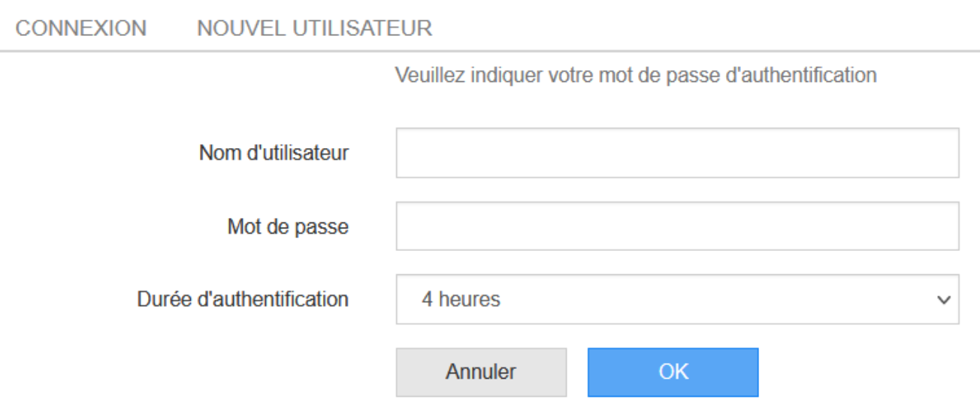Cancel the authentication form via Annuler
980x414 pixels.
pyautogui.click(x=481, y=372)
